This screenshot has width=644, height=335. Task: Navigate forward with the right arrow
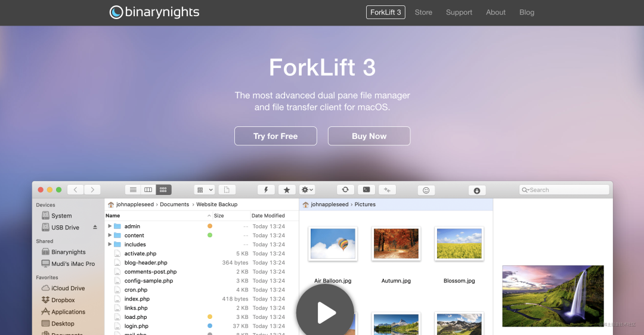pos(92,190)
